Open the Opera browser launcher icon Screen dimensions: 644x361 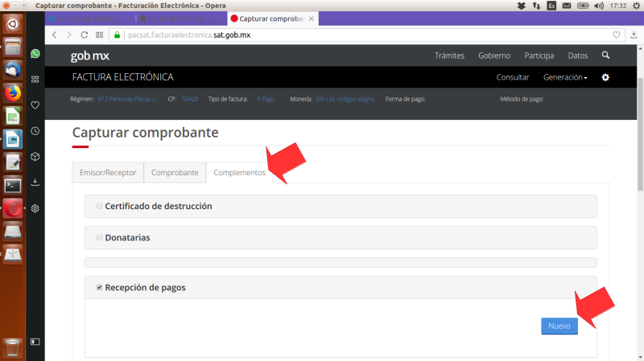[x=13, y=209]
